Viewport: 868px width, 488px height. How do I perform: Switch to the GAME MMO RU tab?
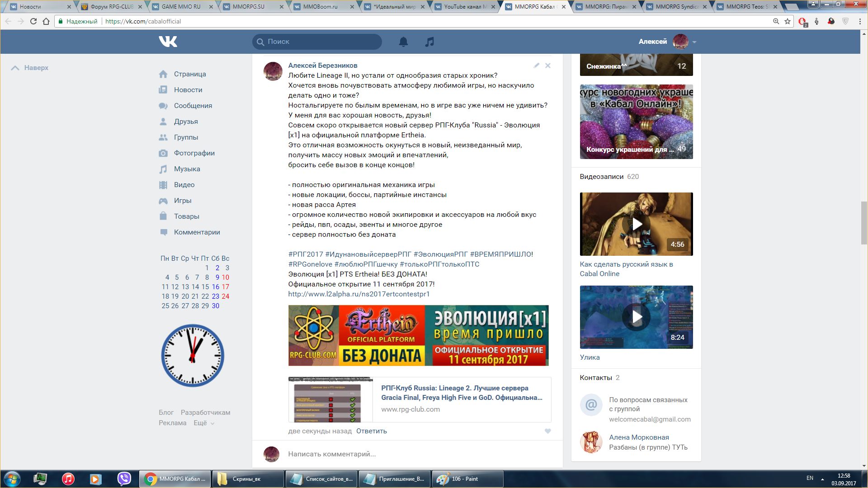click(x=183, y=7)
